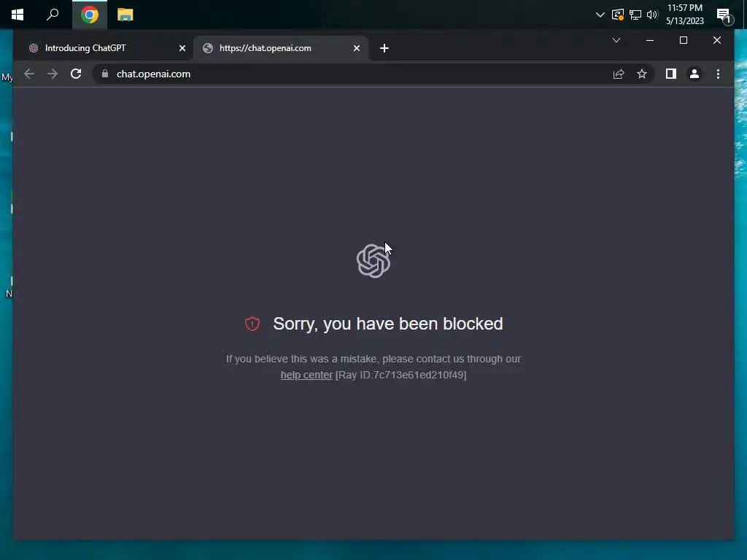The image size is (747, 560).
Task: Show hidden system tray icons
Action: click(x=600, y=15)
